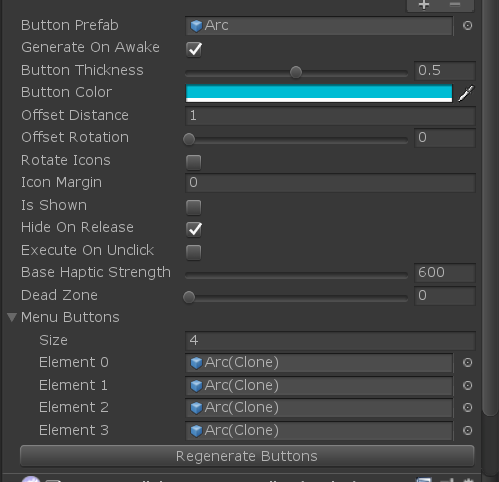Viewport: 499px width, 482px height.
Task: Pick color with Button Color eyedropper
Action: pos(466,93)
